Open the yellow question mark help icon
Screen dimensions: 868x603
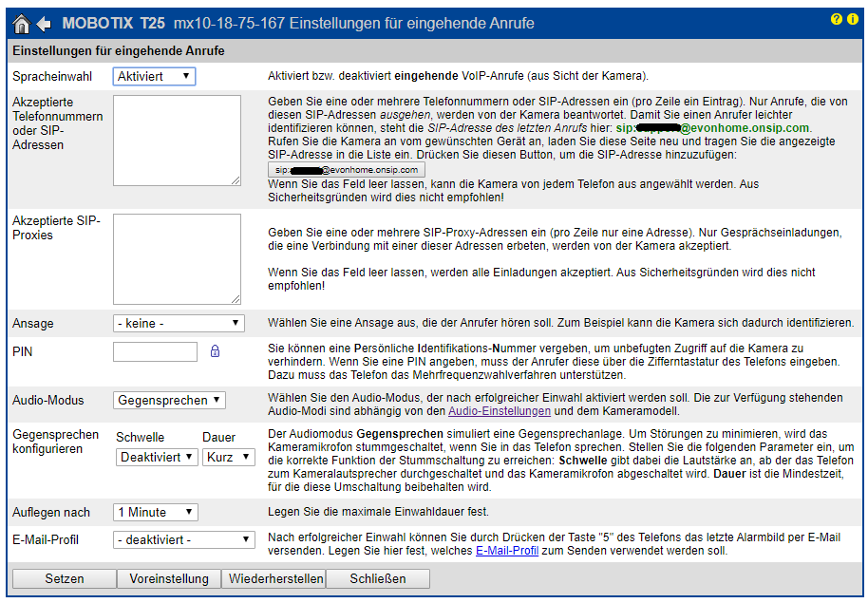coord(837,19)
